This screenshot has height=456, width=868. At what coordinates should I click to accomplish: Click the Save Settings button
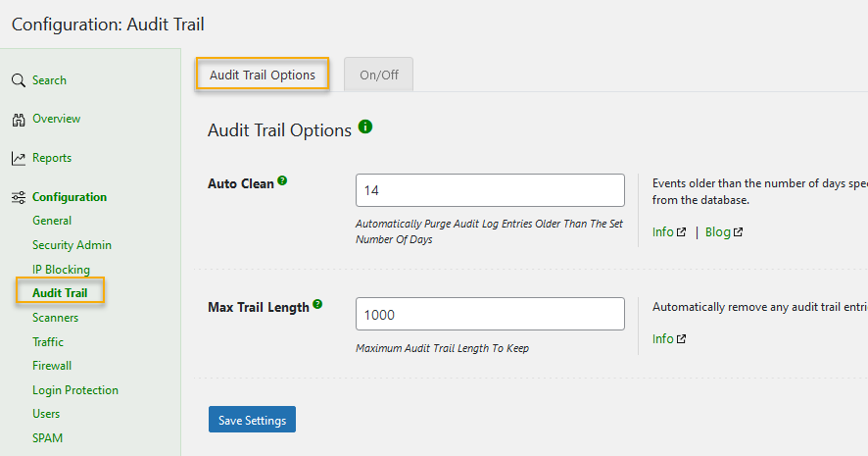252,420
